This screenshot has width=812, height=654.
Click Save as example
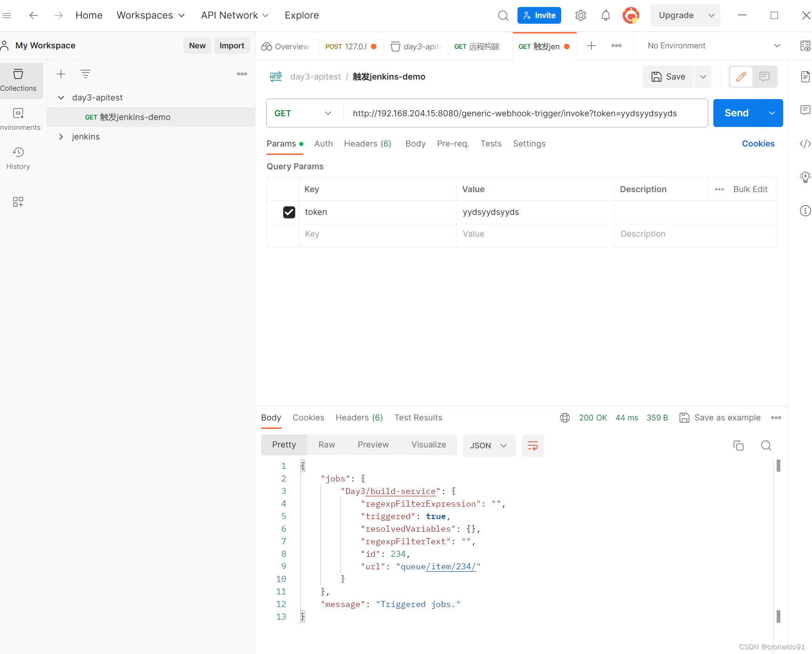pos(720,418)
